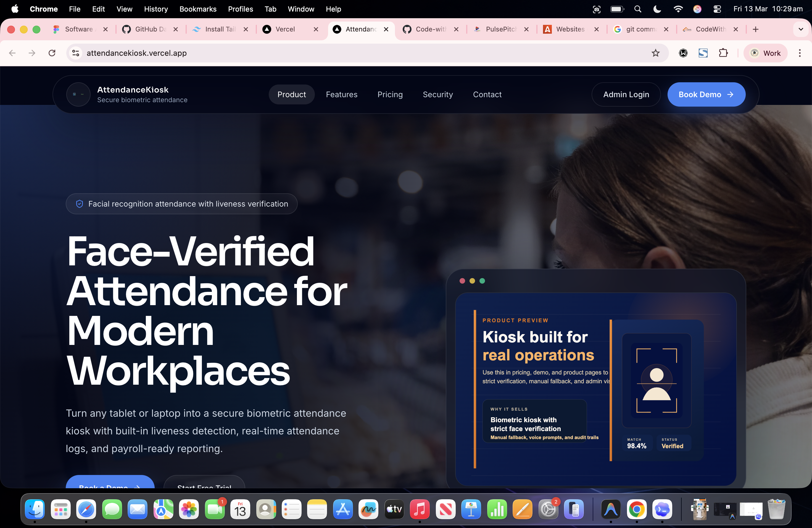The width and height of the screenshot is (812, 528).
Task: Click the Book Demo button
Action: [706, 94]
